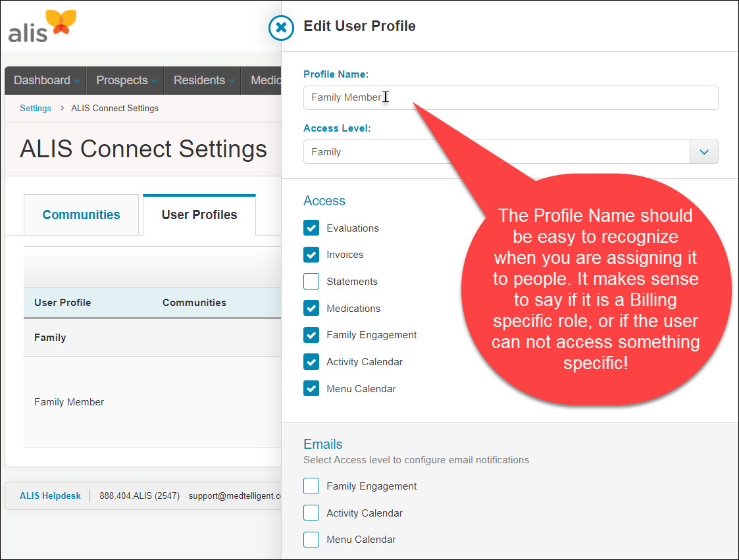The image size is (739, 560).
Task: Toggle Menu Calendar under Access
Action: click(x=311, y=388)
